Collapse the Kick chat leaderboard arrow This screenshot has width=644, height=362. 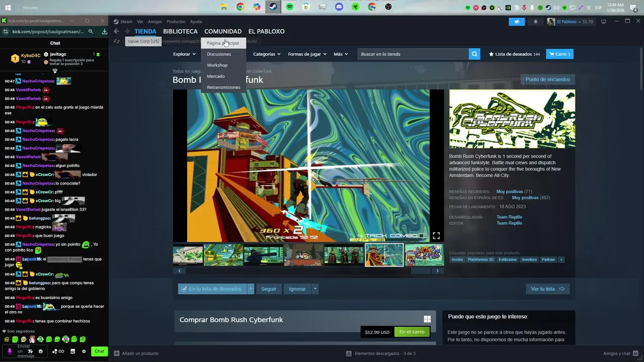pyautogui.click(x=55, y=71)
